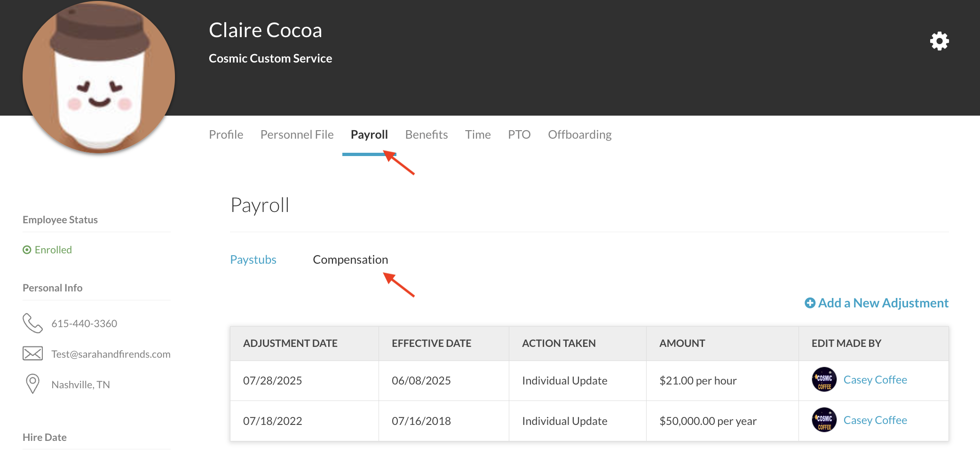Click adjustment date 07/28/2025
This screenshot has height=455, width=980.
point(272,381)
